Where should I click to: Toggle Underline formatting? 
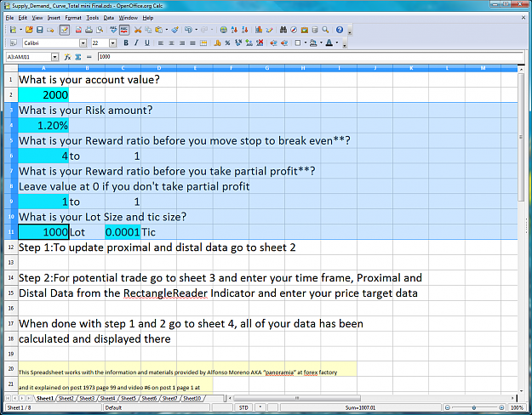click(x=147, y=43)
